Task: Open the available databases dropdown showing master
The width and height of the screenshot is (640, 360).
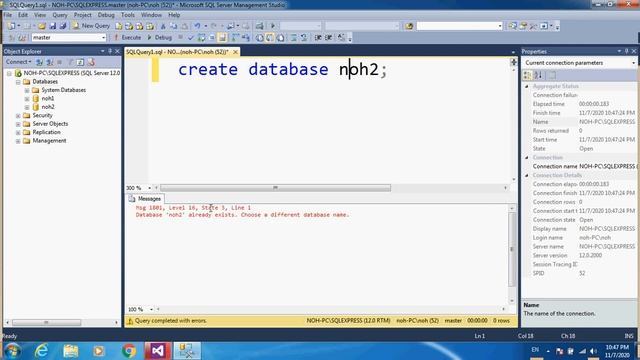Action: (x=69, y=38)
